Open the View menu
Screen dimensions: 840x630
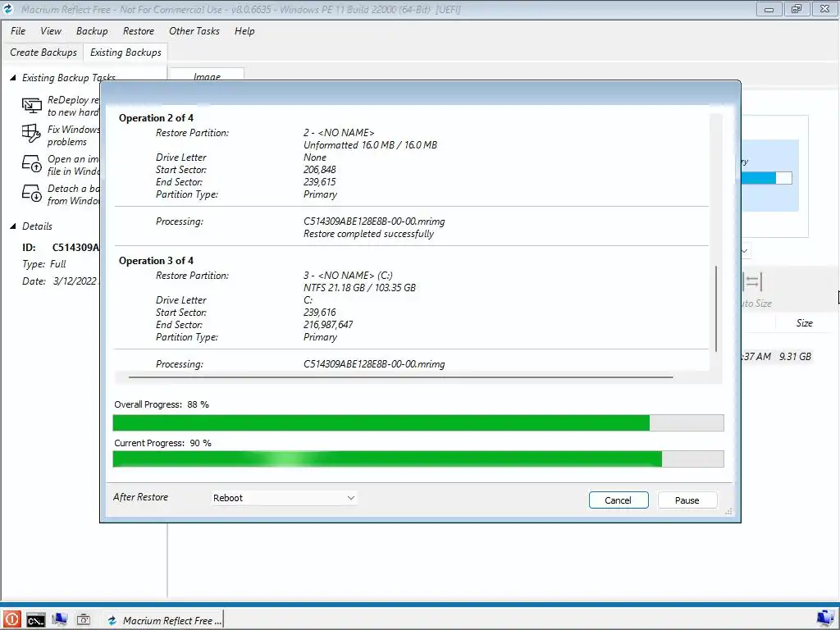click(x=51, y=31)
